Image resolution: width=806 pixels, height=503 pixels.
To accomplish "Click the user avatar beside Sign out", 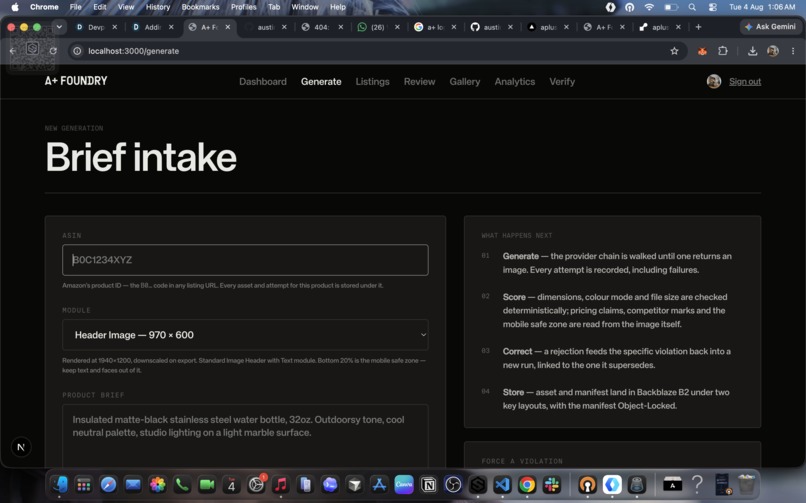I will point(713,81).
